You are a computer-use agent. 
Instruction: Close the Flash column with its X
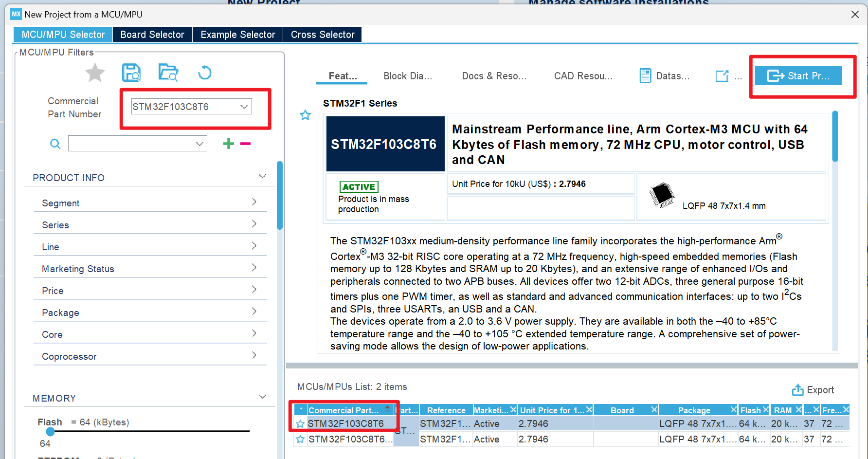pos(766,410)
